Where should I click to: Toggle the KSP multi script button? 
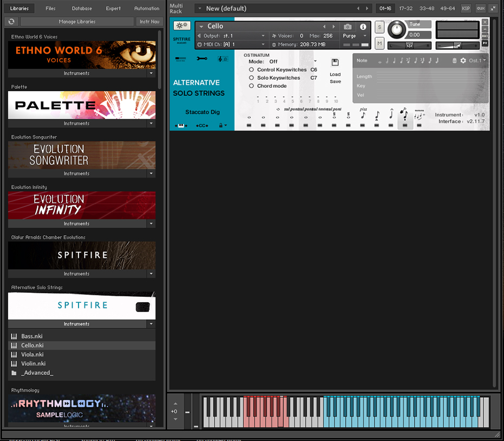(x=466, y=8)
